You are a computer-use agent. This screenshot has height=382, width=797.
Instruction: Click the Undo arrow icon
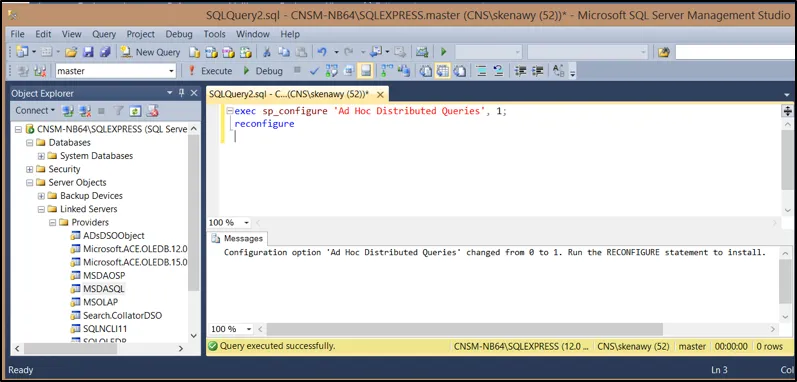(x=322, y=52)
